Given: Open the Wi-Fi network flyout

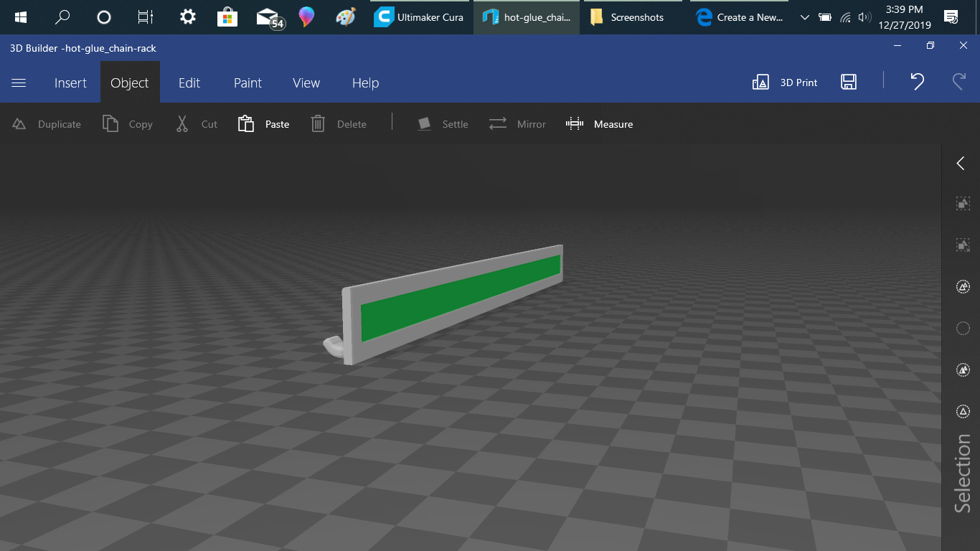Looking at the screenshot, I should click(x=846, y=17).
